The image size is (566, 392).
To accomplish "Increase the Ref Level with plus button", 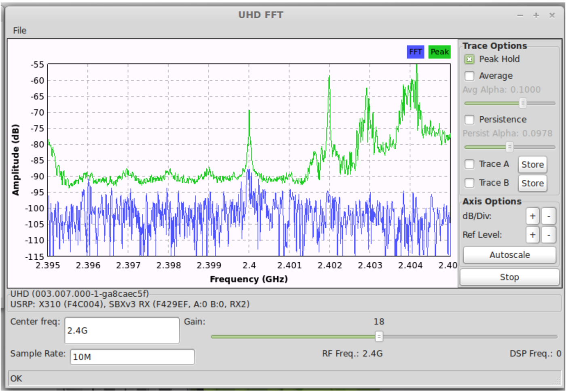I will point(532,235).
